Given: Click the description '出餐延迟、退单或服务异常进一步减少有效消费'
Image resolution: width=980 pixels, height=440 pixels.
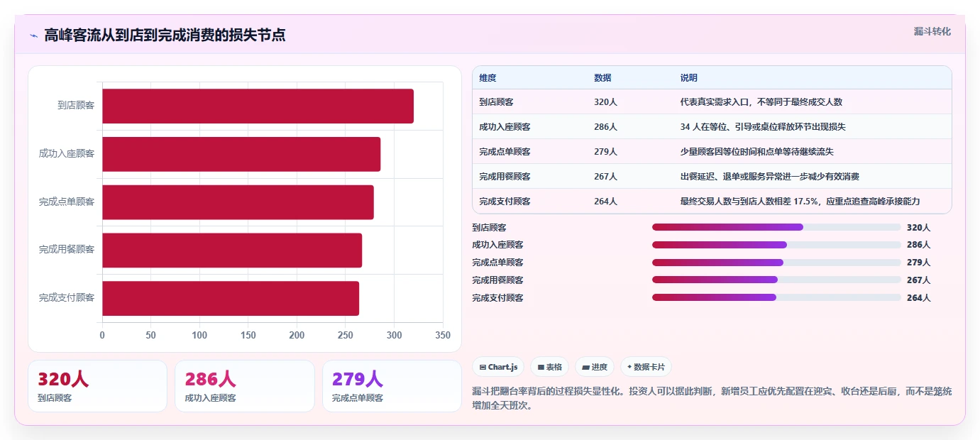Looking at the screenshot, I should click(x=769, y=177).
